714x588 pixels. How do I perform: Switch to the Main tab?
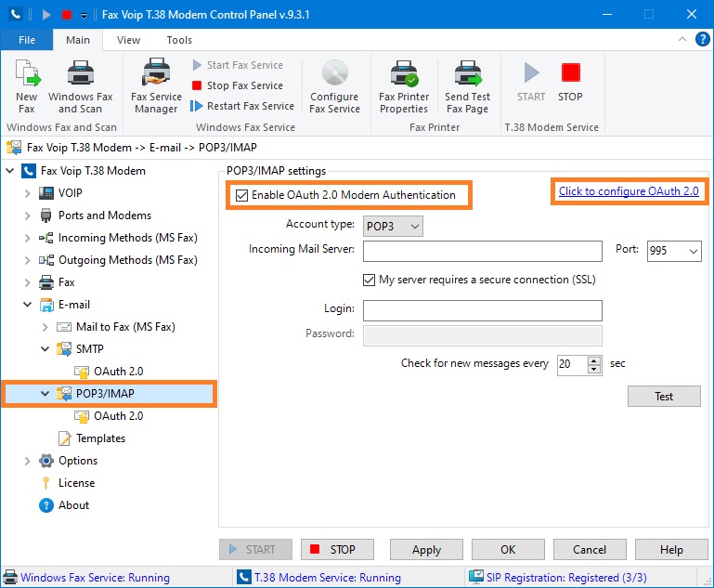[x=78, y=40]
